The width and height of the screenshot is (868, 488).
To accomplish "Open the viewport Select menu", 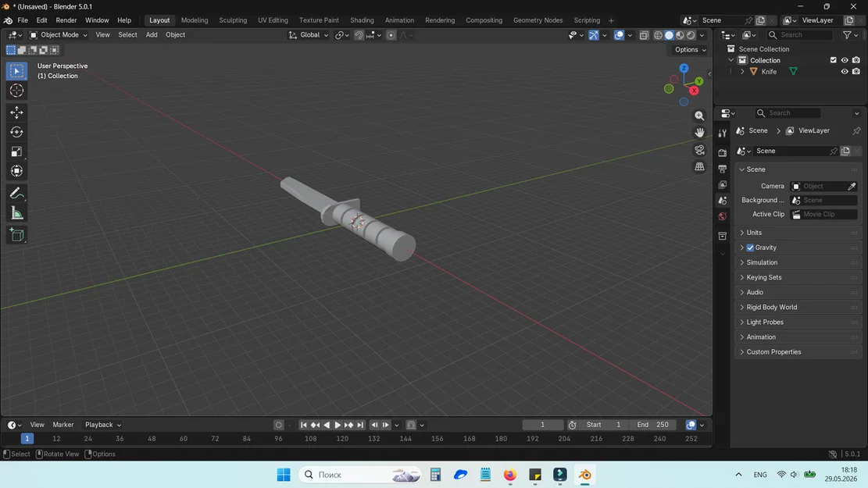I will (x=127, y=35).
